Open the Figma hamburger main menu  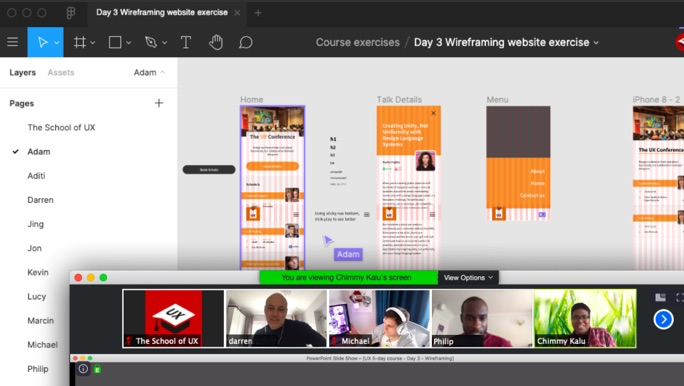(x=13, y=42)
